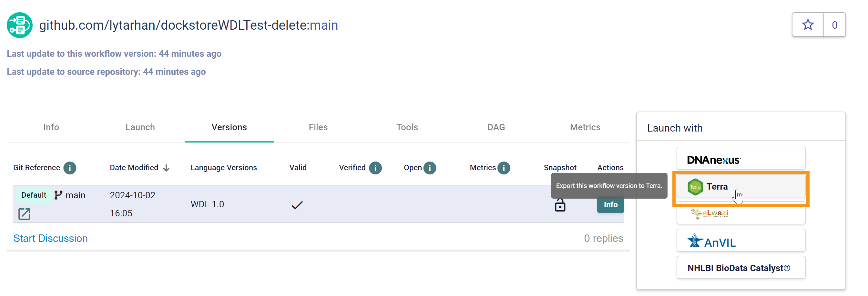Click the Info button in Actions column
This screenshot has height=296, width=868.
[x=610, y=205]
